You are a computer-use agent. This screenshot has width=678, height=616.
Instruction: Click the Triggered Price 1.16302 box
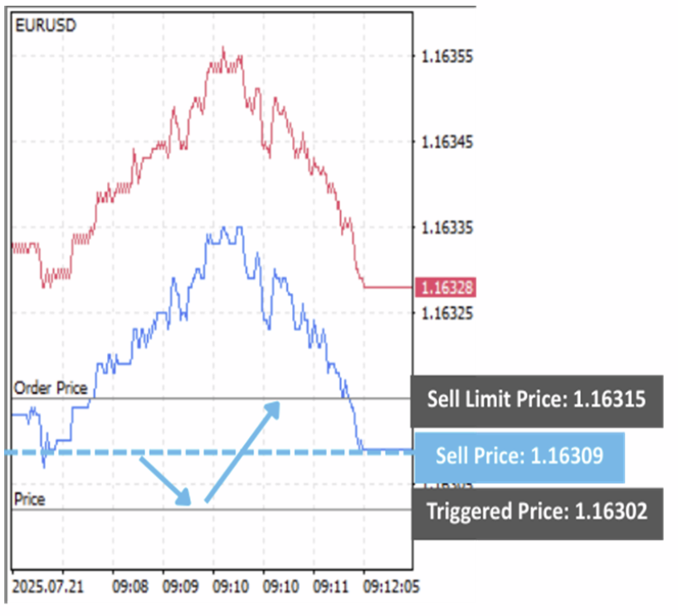(x=537, y=511)
